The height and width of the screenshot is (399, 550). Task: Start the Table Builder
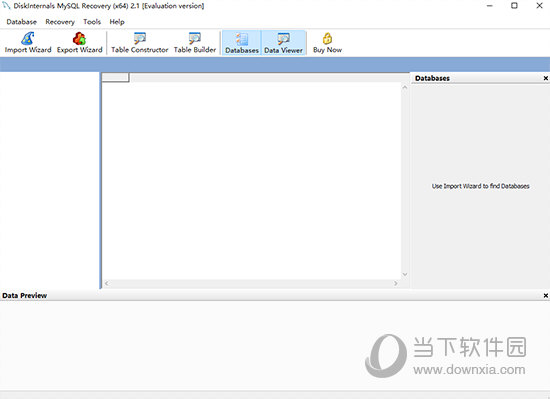point(195,43)
